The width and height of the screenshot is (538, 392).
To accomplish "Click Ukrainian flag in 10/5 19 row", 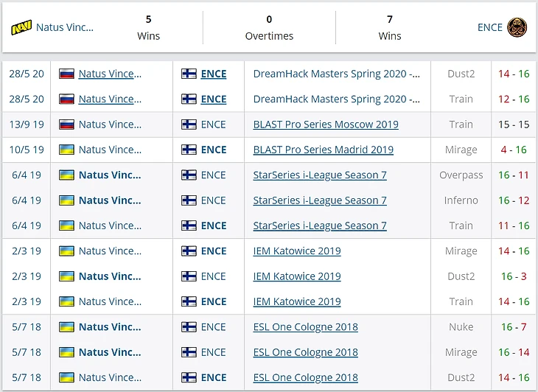I will tap(66, 150).
